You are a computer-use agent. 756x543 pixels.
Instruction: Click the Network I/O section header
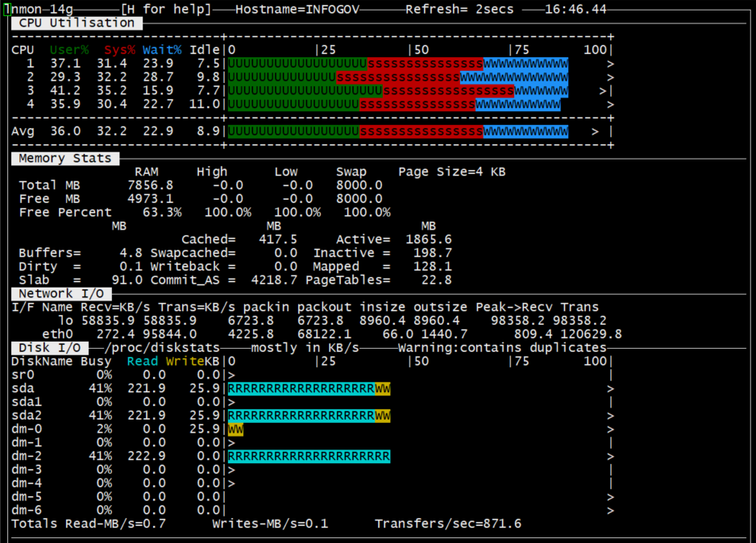click(x=61, y=294)
